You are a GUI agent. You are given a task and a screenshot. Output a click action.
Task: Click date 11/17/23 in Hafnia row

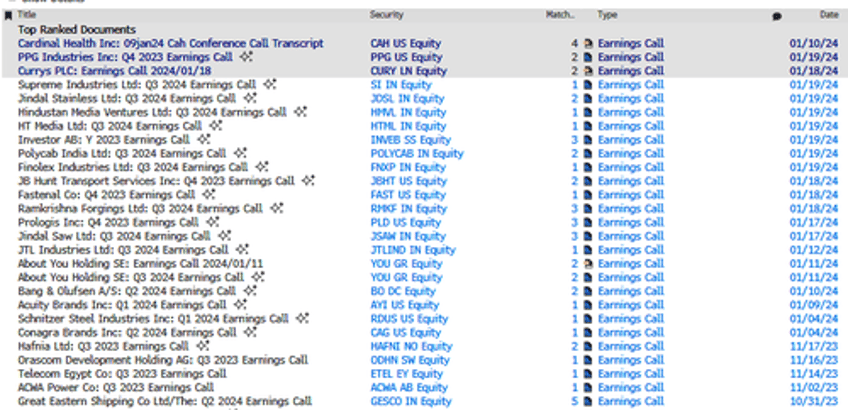point(814,346)
